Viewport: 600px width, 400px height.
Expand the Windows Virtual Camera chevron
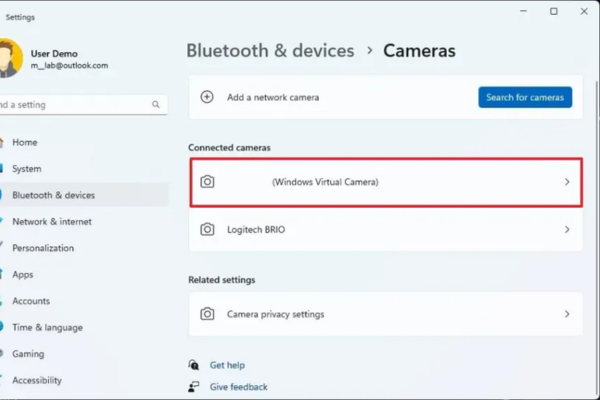tap(567, 182)
